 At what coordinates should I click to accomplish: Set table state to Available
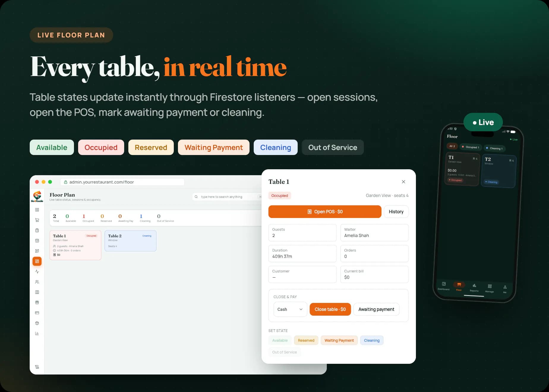(280, 340)
